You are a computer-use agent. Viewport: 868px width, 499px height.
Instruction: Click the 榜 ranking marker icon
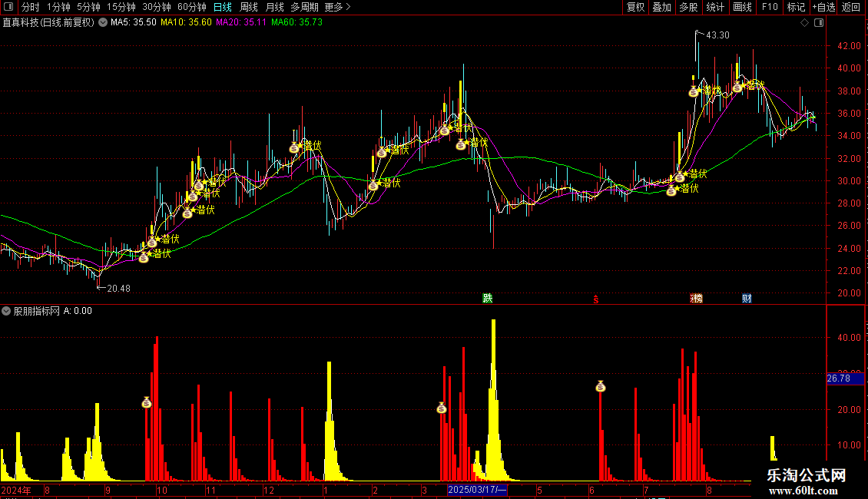click(696, 298)
